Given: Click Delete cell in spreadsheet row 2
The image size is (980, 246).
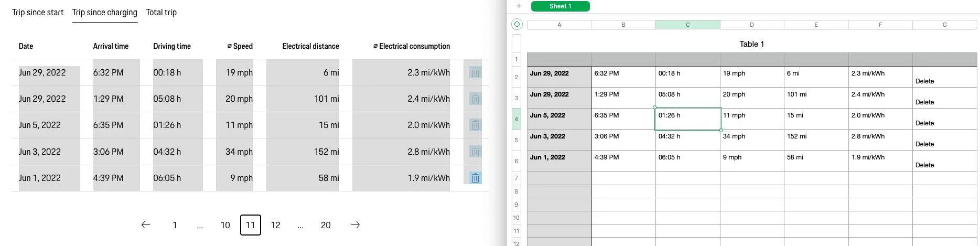Looking at the screenshot, I should point(944,77).
